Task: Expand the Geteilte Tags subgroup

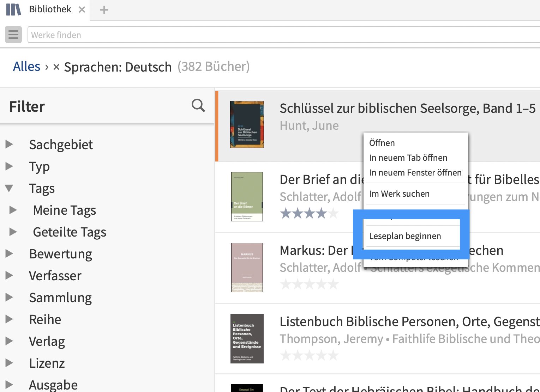Action: point(13,232)
